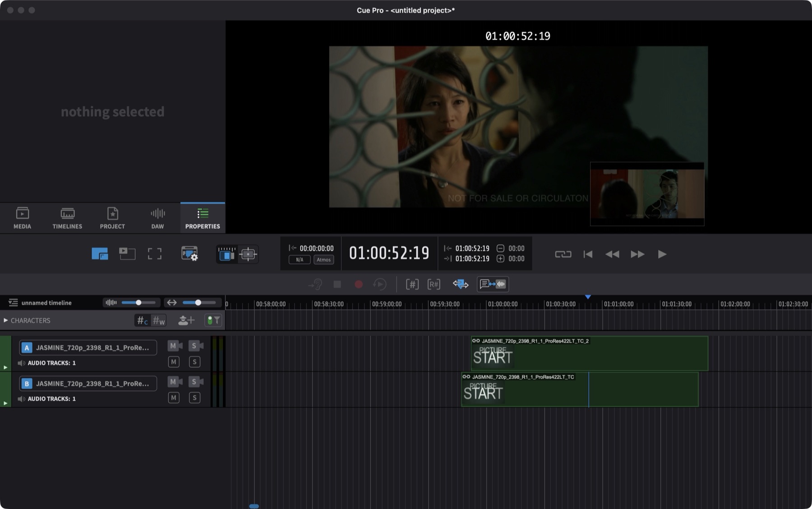The image size is (812, 509).
Task: Click the stop square button
Action: (337, 284)
